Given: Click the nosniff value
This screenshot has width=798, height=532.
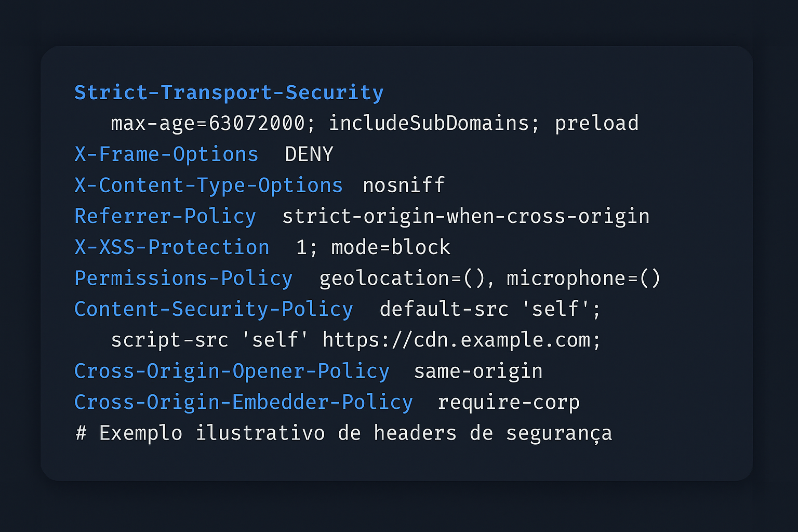Looking at the screenshot, I should (x=404, y=185).
